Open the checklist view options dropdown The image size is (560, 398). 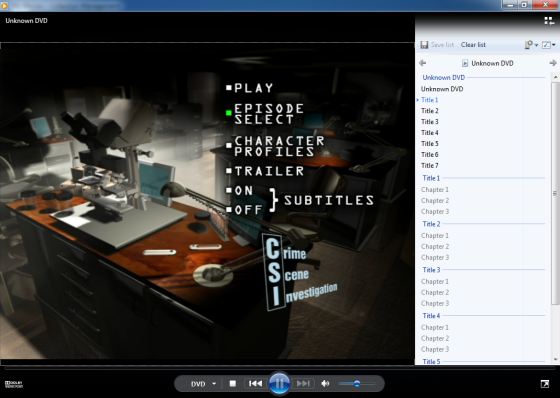[x=549, y=45]
